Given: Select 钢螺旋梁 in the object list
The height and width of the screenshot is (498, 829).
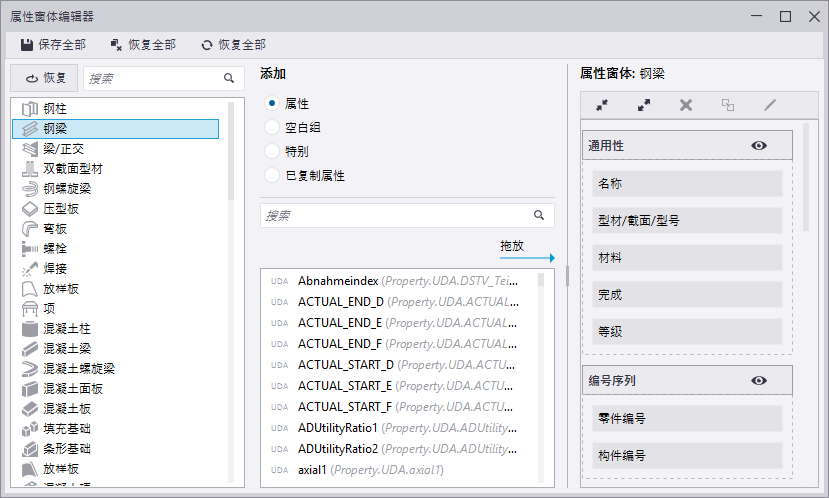Looking at the screenshot, I should click(115, 189).
